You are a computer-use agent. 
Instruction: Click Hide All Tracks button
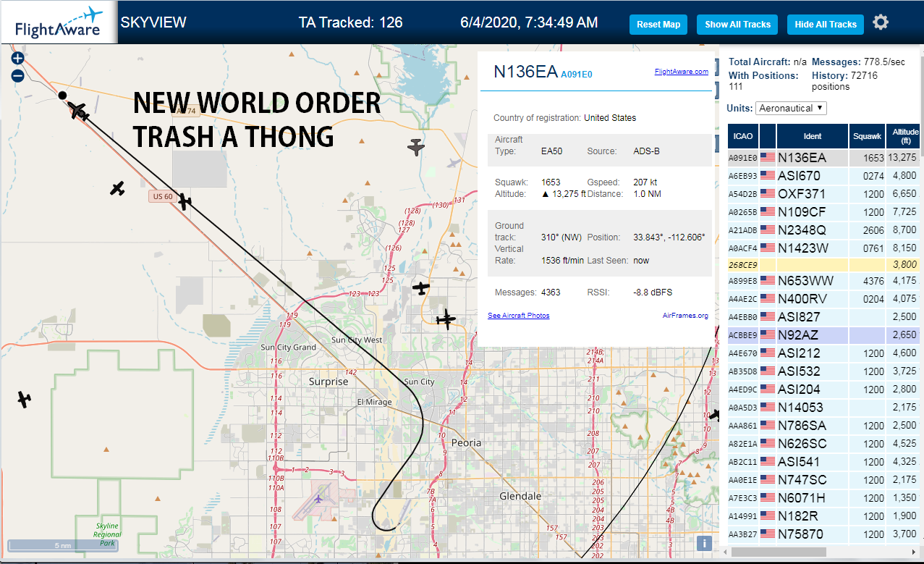pyautogui.click(x=826, y=25)
